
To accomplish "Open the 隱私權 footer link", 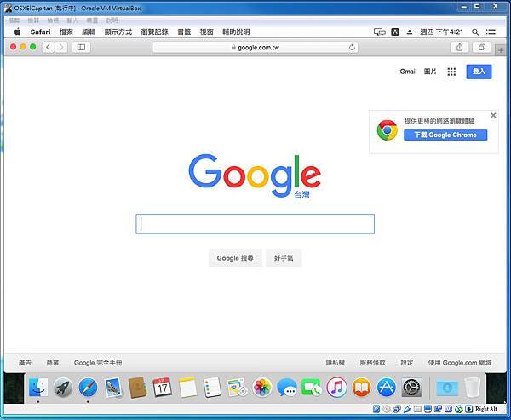I will coord(336,363).
